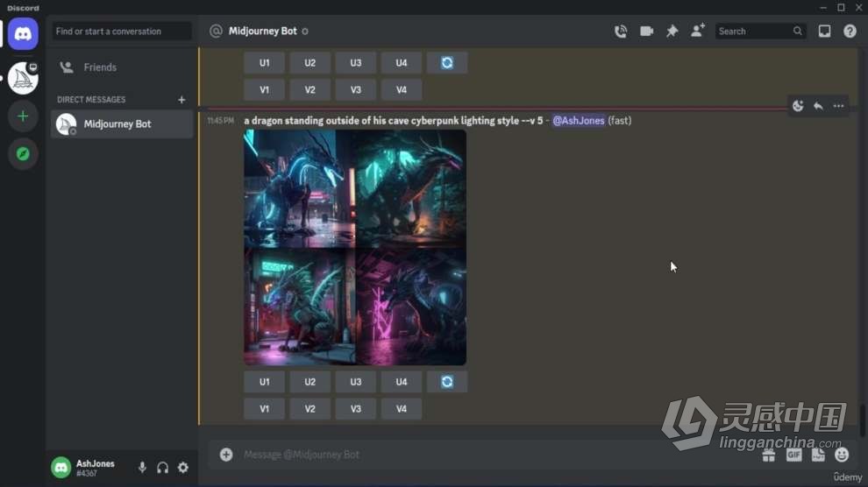
Task: Re-roll the dragon image grid
Action: pos(447,382)
